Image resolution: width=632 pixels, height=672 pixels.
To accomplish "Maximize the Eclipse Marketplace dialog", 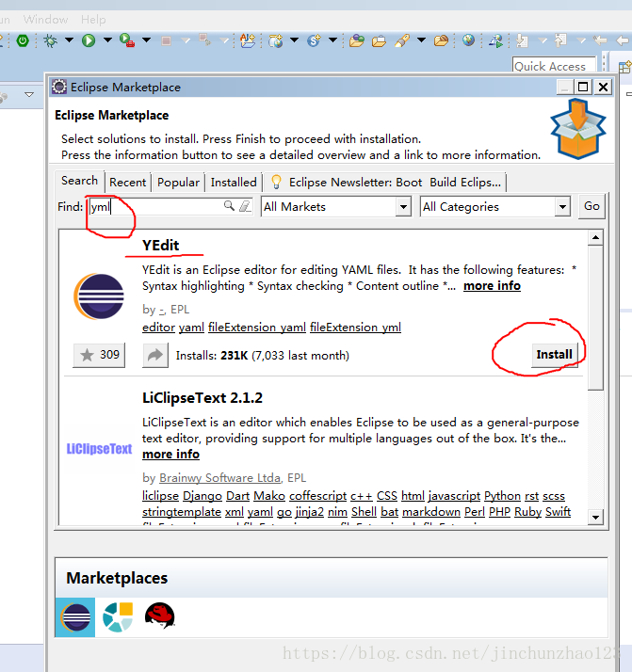I will 583,87.
